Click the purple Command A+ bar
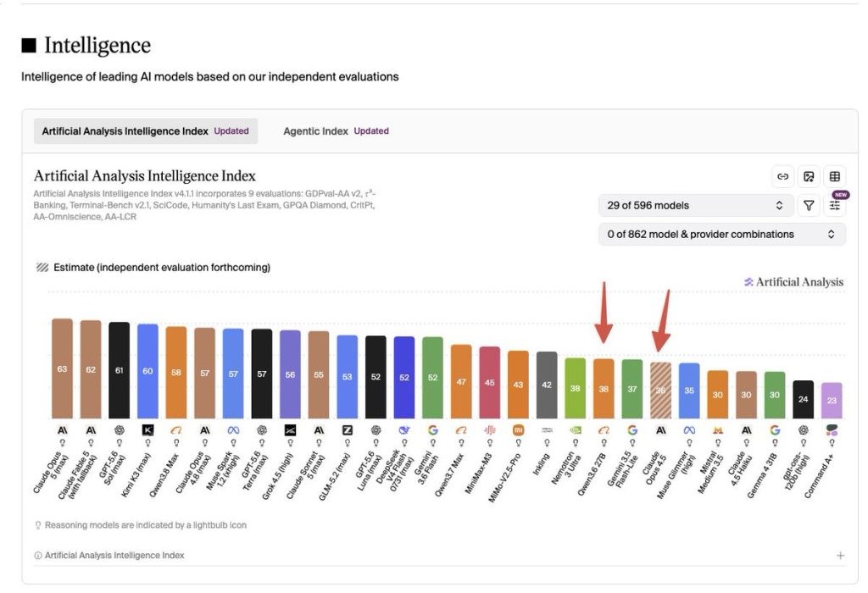The image size is (868, 593). click(832, 401)
